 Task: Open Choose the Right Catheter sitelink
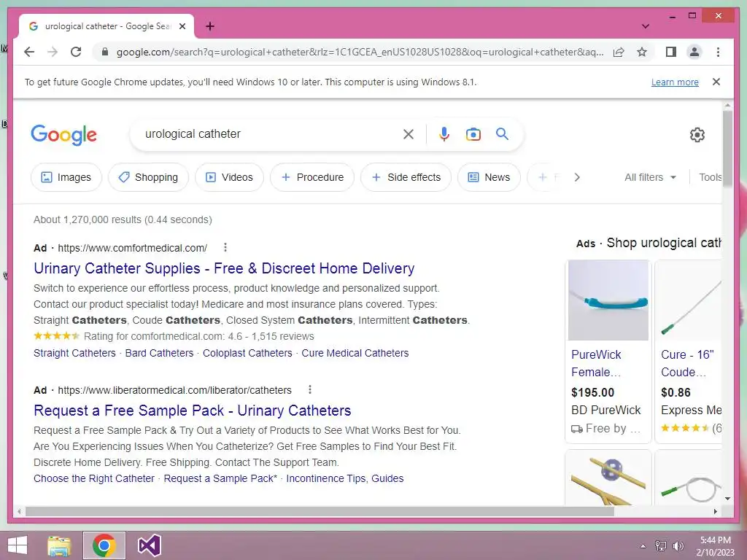(x=94, y=478)
